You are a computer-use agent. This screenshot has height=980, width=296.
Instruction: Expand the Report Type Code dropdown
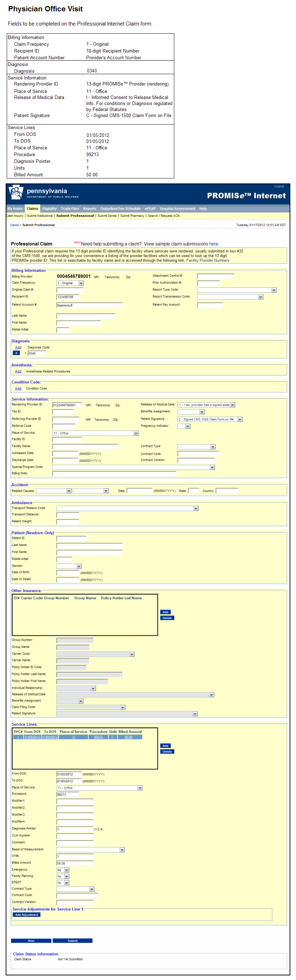274,290
